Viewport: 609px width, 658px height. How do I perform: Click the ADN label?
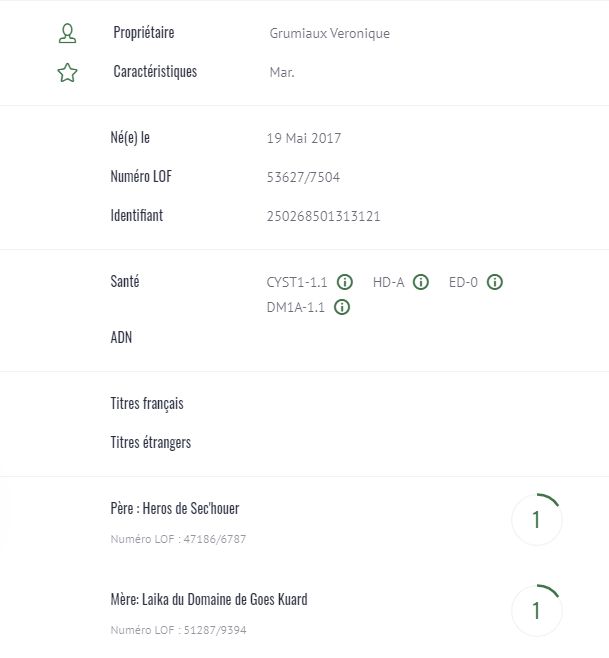(121, 337)
